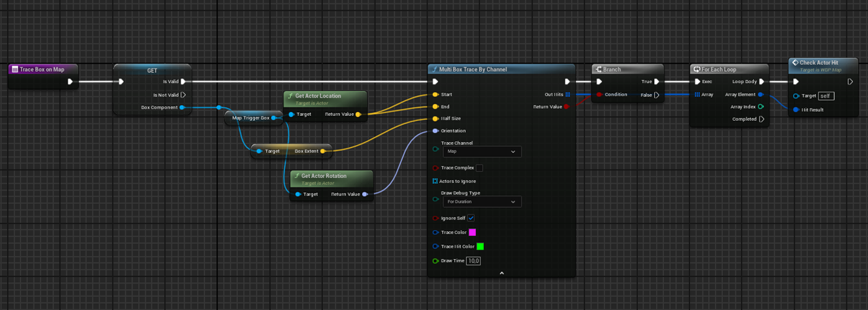Open the Draw Debug Type dropdown
Image resolution: width=868 pixels, height=310 pixels.
(x=481, y=201)
